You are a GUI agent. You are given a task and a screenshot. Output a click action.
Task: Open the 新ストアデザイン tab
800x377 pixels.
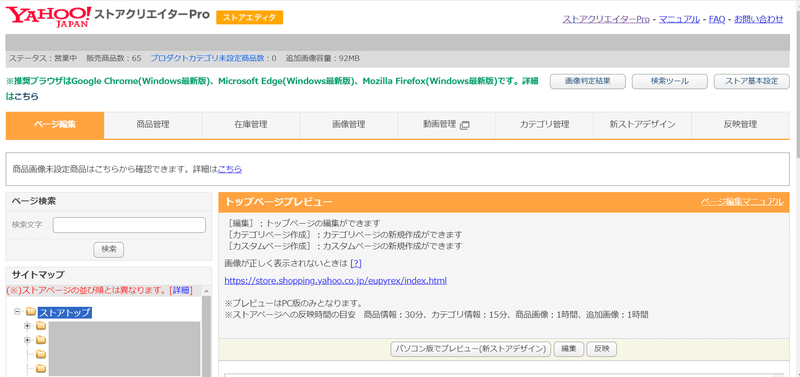click(x=642, y=125)
